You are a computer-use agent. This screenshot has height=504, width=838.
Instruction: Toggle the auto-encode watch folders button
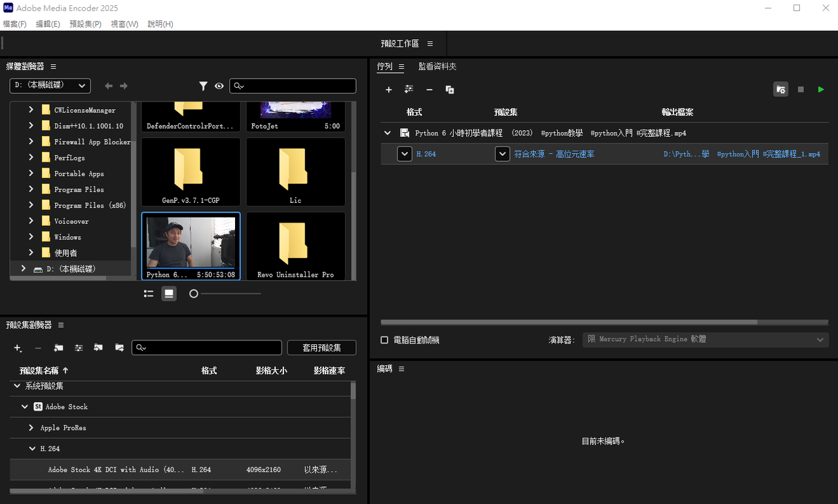click(780, 90)
